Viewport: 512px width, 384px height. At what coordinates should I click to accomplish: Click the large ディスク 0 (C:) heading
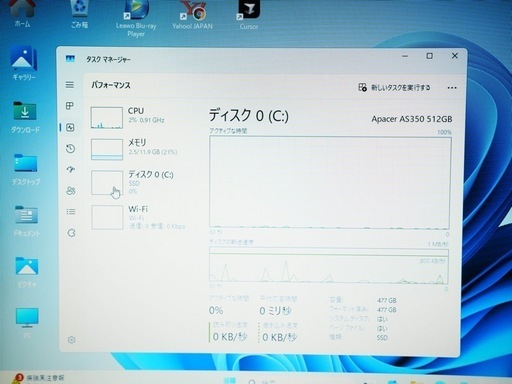pos(249,116)
